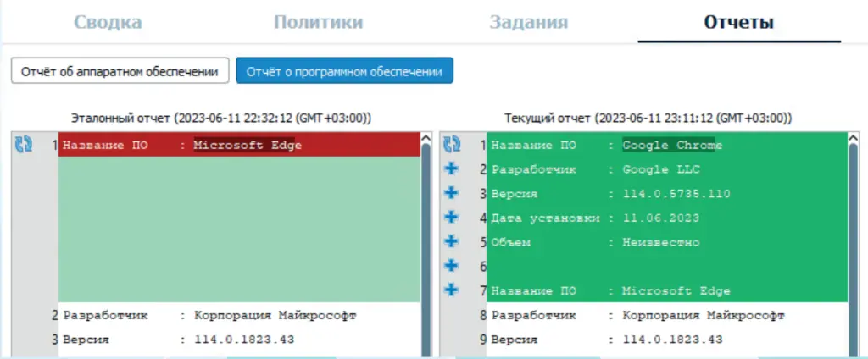868x359 pixels.
Task: Click the Текущий отчет vertical scrollbar thumb
Action: pyautogui.click(x=853, y=250)
